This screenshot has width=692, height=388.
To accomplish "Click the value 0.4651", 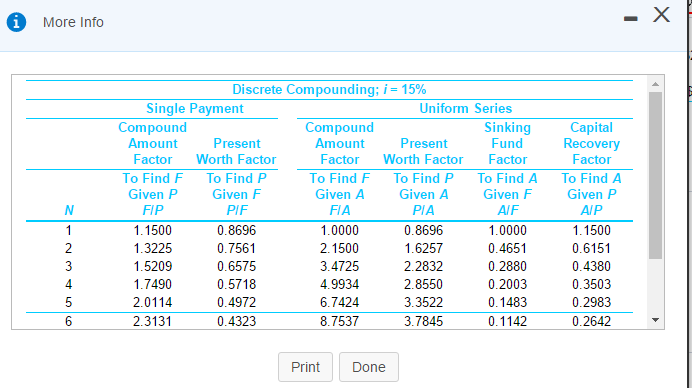I will 508,249.
